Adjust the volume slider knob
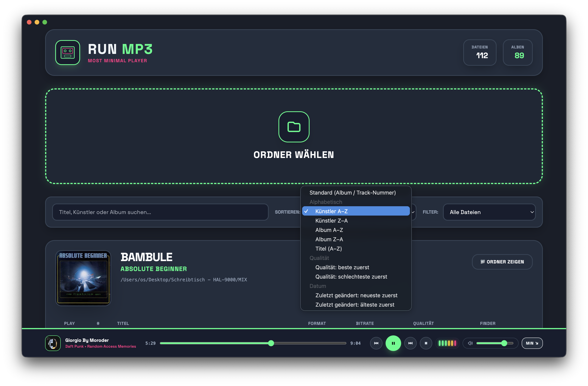This screenshot has height=386, width=588. click(x=504, y=343)
